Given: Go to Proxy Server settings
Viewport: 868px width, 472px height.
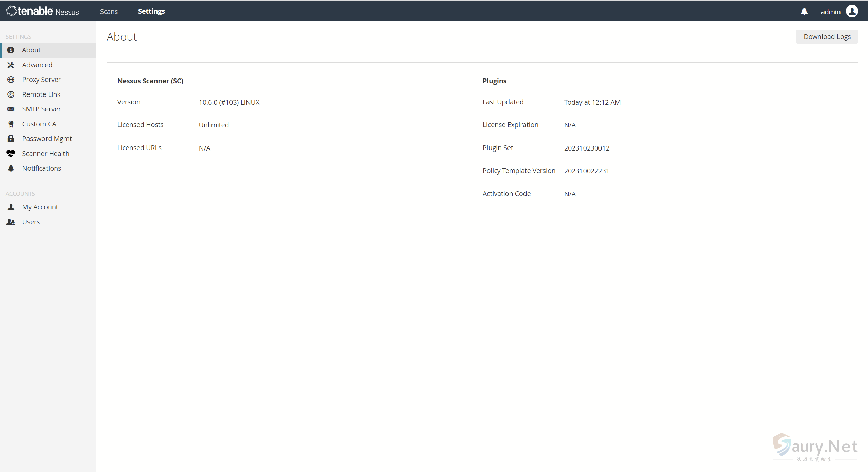Looking at the screenshot, I should [48, 80].
